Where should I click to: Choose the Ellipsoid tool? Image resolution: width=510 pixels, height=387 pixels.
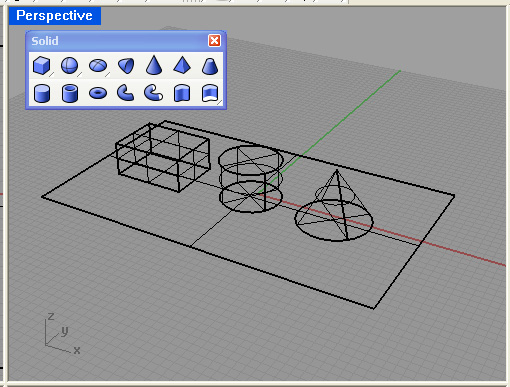pos(98,65)
